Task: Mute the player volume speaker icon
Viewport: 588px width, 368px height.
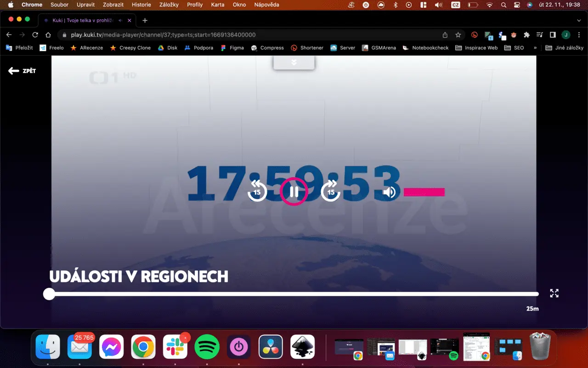Action: 390,192
